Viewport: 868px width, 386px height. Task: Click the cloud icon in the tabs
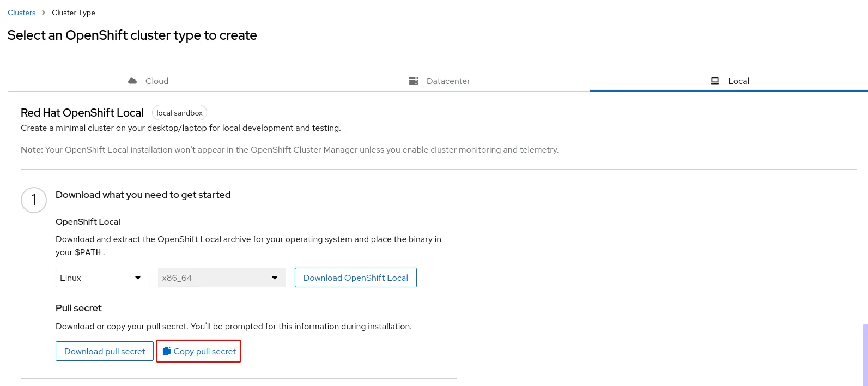pyautogui.click(x=132, y=81)
